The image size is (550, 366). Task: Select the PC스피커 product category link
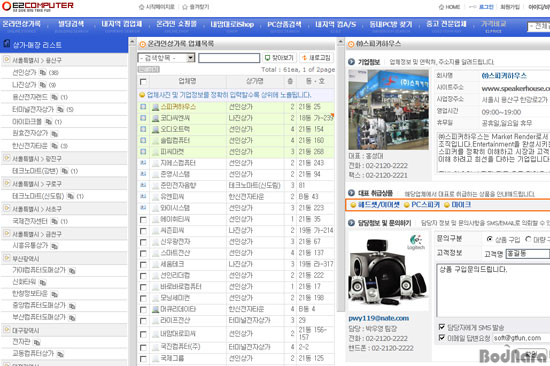425,205
